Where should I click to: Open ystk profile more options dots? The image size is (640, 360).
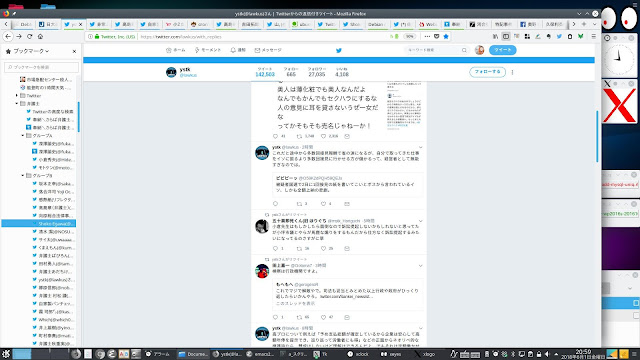[x=512, y=72]
